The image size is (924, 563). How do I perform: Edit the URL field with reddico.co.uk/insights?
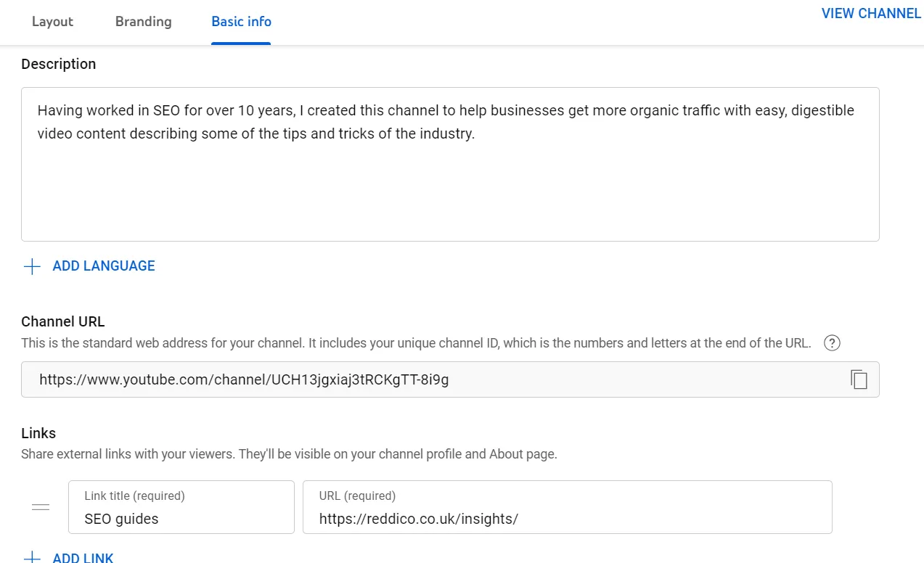coord(568,507)
